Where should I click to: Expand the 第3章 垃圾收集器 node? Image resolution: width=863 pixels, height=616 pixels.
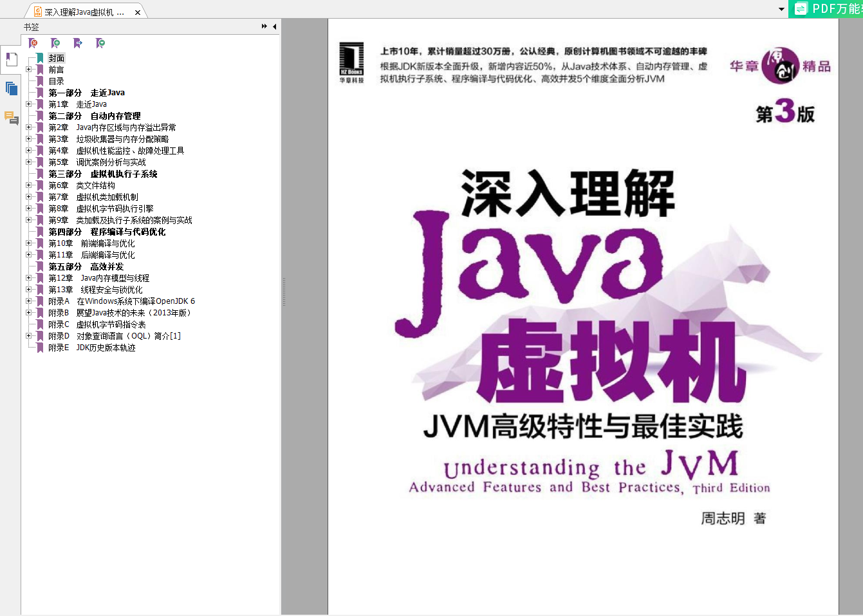click(28, 139)
